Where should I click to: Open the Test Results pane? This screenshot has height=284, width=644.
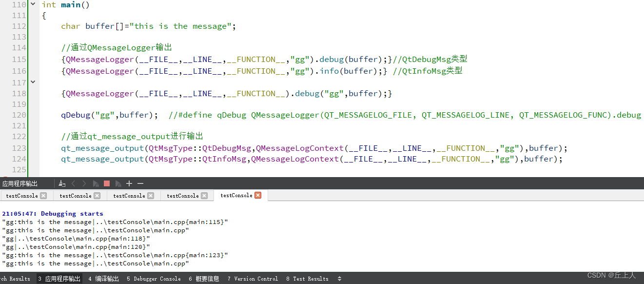tap(307, 278)
